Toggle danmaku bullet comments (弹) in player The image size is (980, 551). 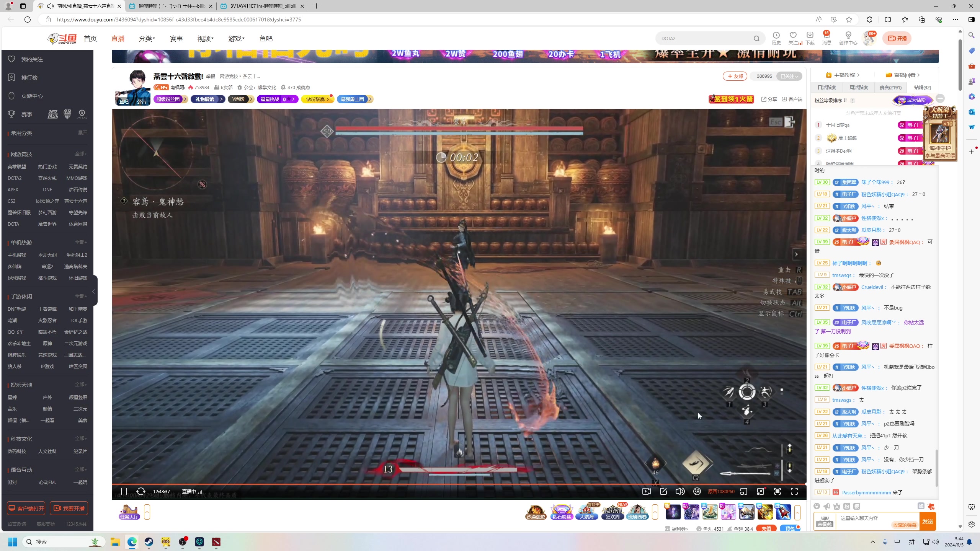(697, 491)
